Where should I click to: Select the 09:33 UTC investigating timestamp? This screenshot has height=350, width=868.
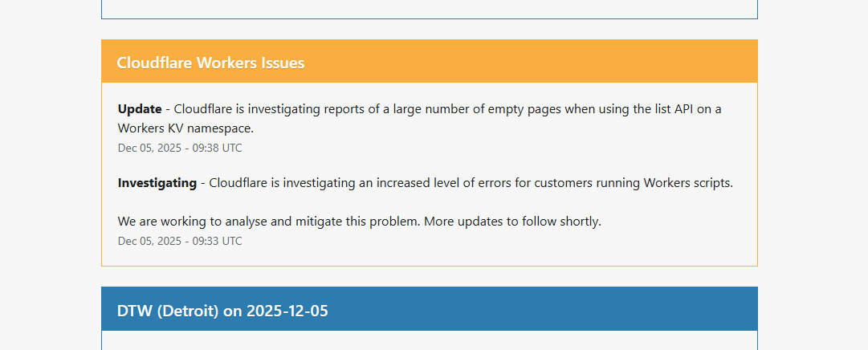(180, 241)
